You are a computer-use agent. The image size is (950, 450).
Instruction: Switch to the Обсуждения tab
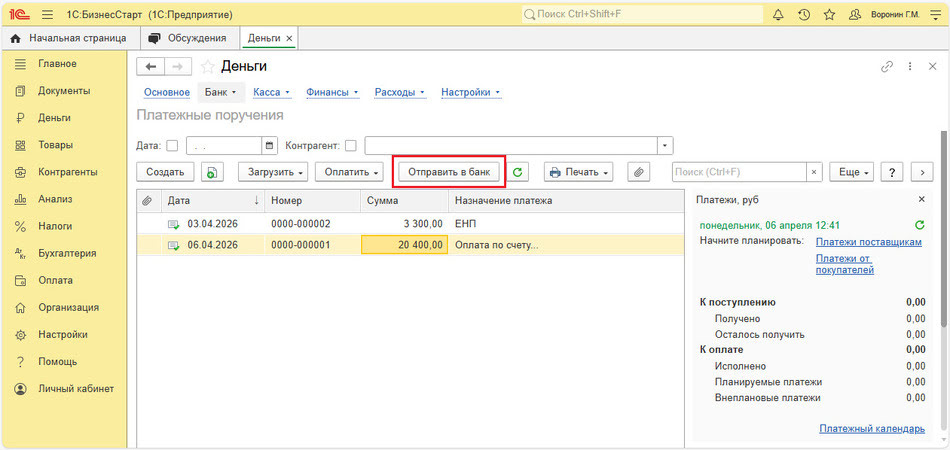pos(188,38)
